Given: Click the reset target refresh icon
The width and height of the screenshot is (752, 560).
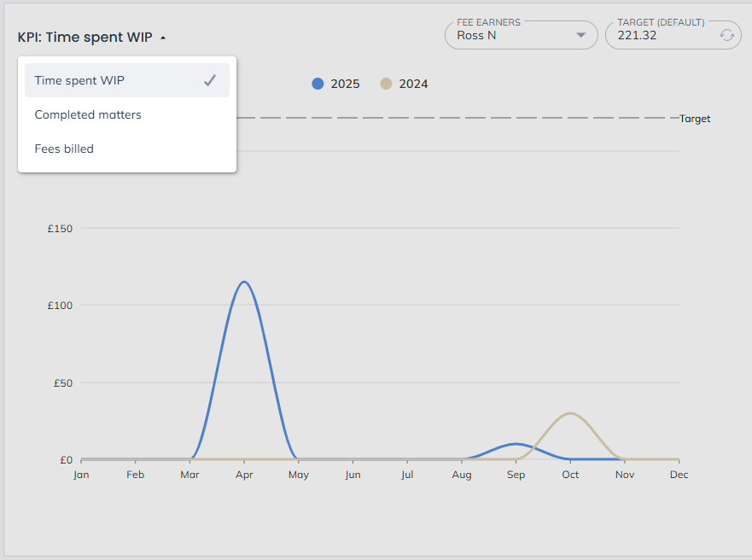Looking at the screenshot, I should pos(726,35).
